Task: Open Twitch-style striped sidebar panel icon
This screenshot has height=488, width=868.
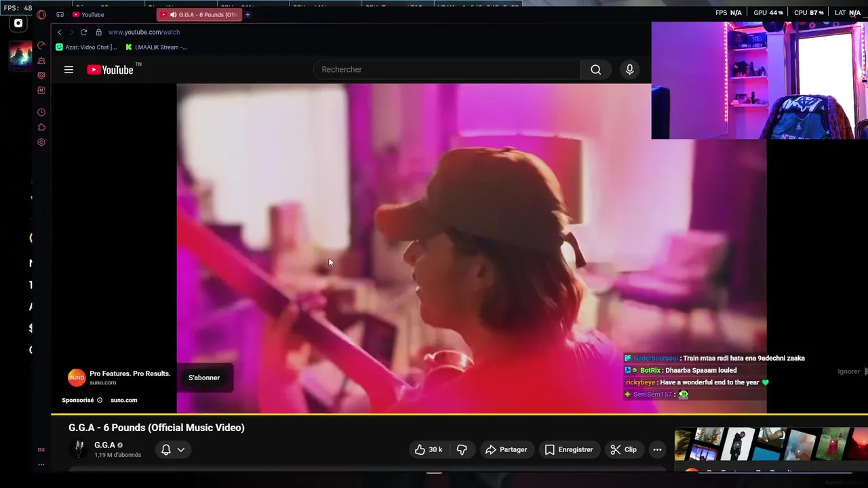Action: [x=41, y=75]
